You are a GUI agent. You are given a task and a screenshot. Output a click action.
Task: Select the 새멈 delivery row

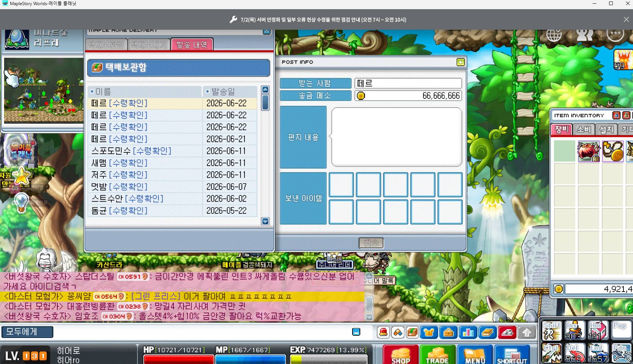point(172,163)
